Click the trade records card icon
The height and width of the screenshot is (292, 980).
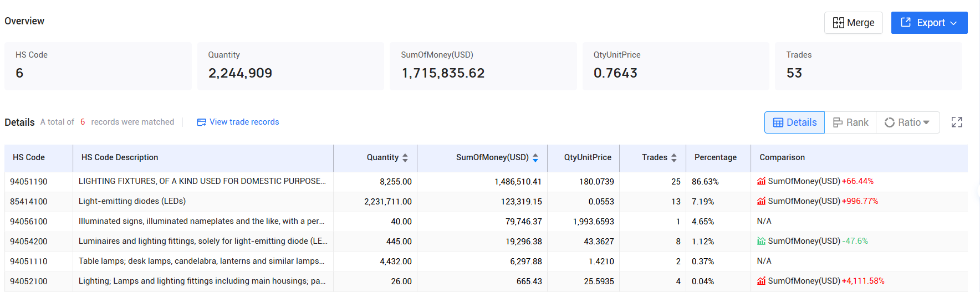click(x=202, y=122)
